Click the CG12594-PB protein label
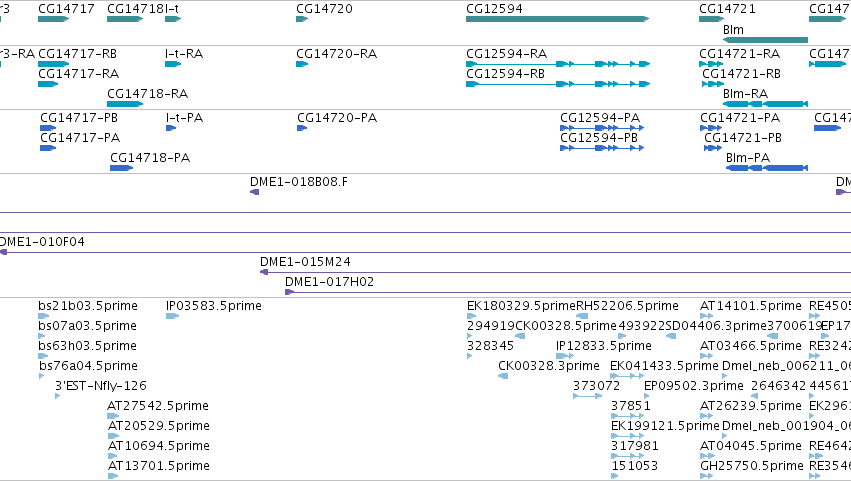 (x=599, y=138)
